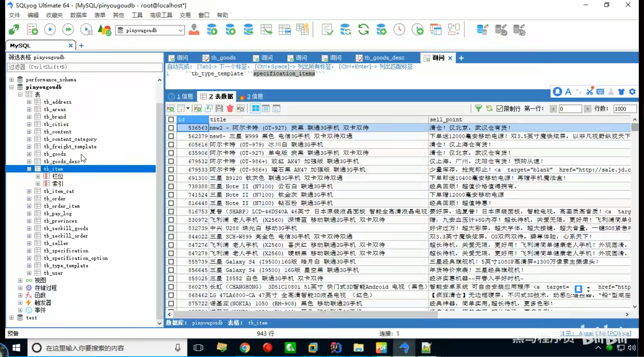The image size is (644, 357).
Task: Open the user manager icon
Action: pos(194,30)
